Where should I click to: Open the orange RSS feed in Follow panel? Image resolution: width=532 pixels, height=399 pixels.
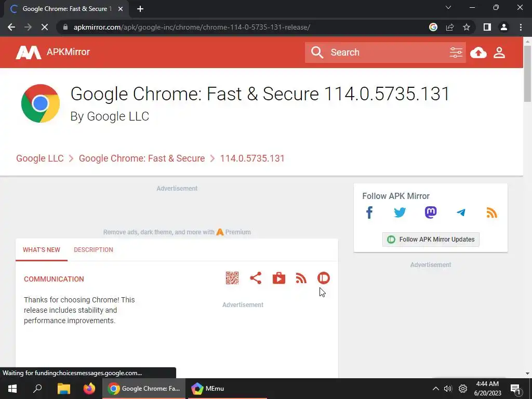(491, 212)
